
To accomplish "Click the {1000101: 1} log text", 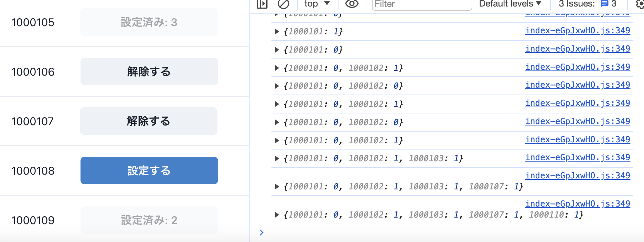I will point(313,32).
